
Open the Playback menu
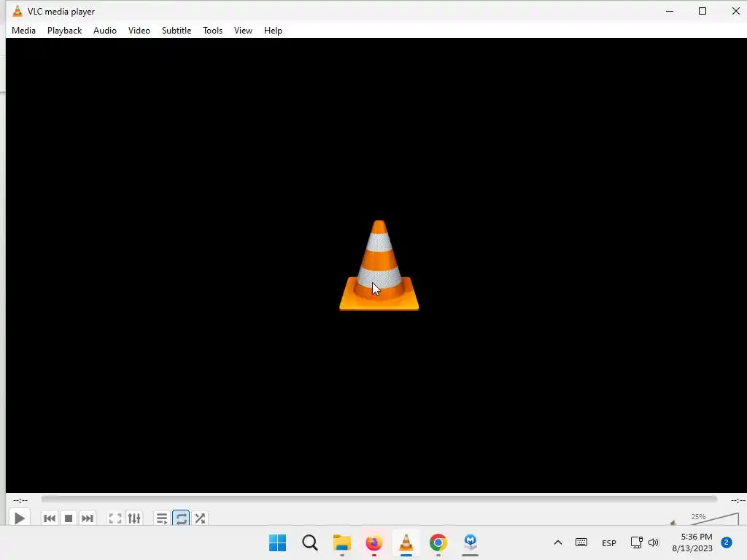(64, 31)
